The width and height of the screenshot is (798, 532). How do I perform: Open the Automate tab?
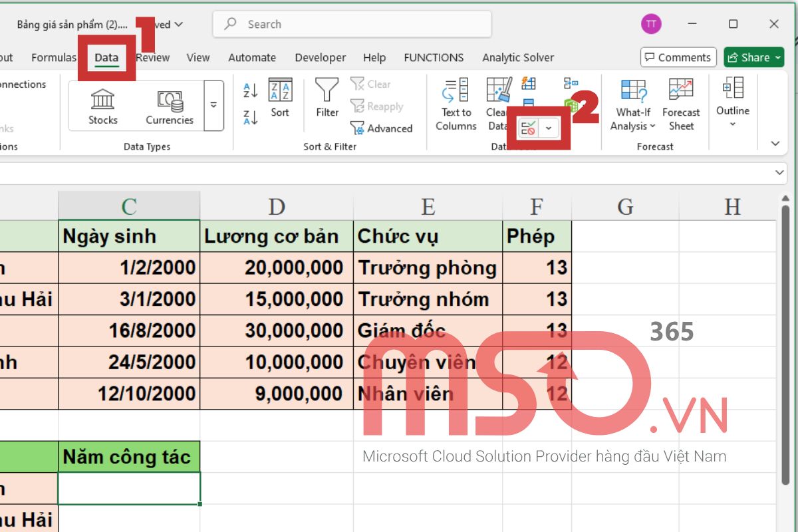click(x=252, y=57)
